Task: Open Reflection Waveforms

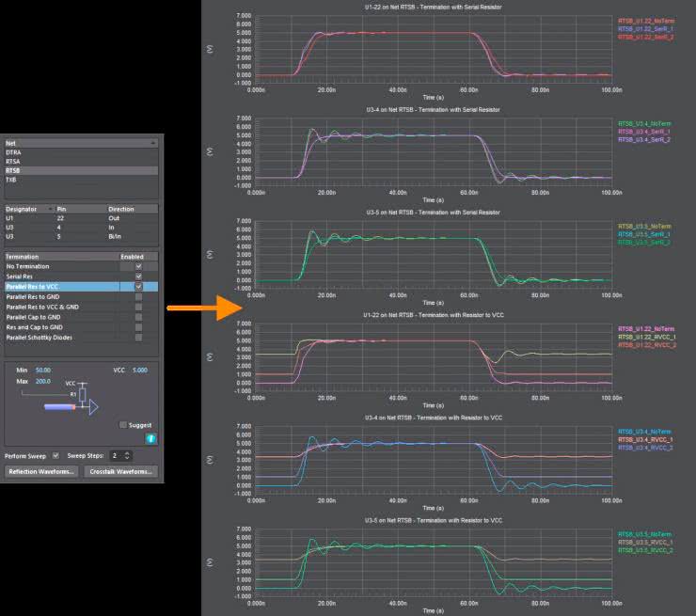Action: [x=41, y=471]
